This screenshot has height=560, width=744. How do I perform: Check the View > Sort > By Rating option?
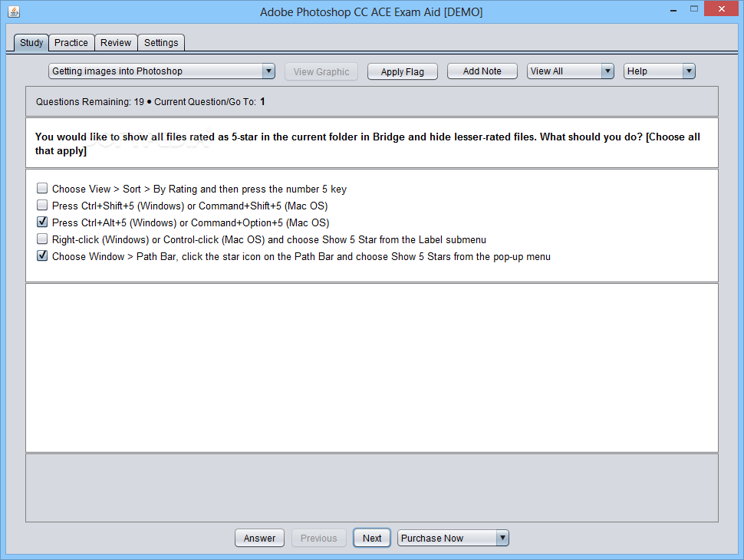pyautogui.click(x=42, y=189)
